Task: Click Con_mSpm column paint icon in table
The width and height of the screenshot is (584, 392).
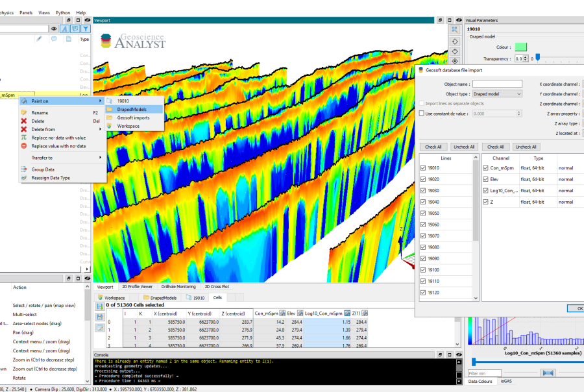Action: tap(282, 313)
